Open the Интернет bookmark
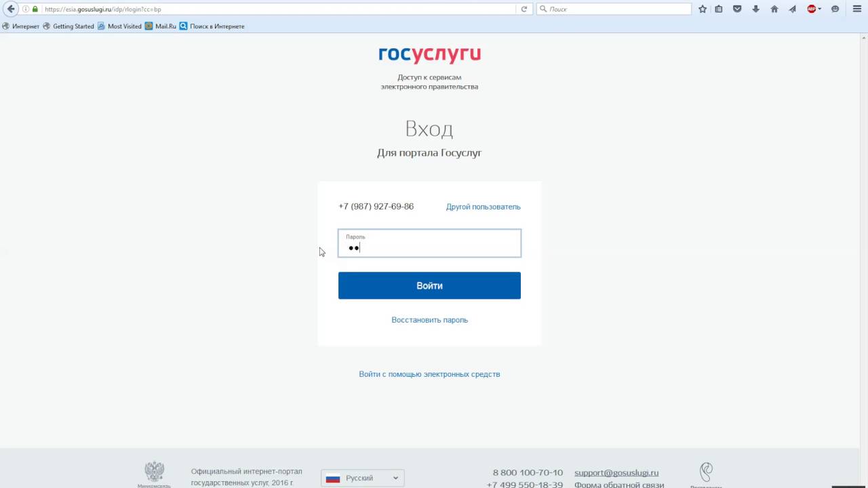The image size is (868, 488). coord(21,26)
